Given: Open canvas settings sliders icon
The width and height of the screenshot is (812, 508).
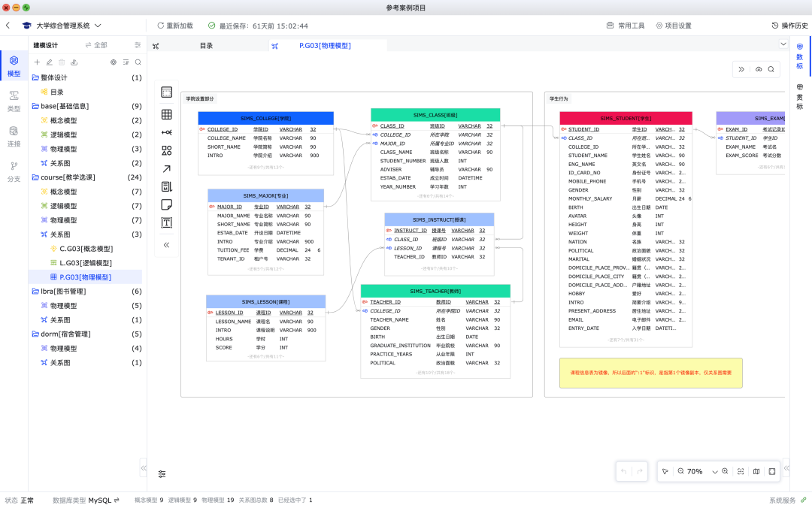Looking at the screenshot, I should pyautogui.click(x=162, y=474).
